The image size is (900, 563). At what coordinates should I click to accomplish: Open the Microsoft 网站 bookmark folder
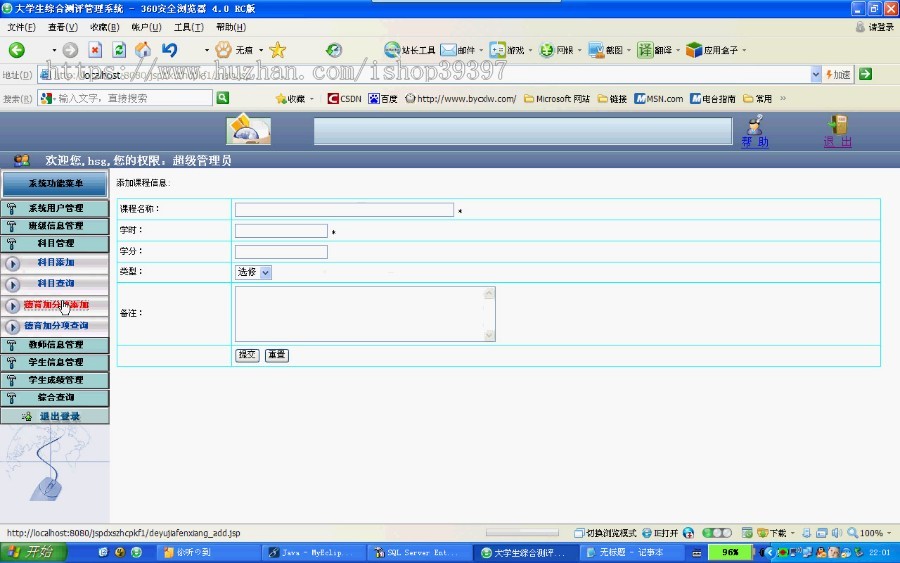(557, 99)
